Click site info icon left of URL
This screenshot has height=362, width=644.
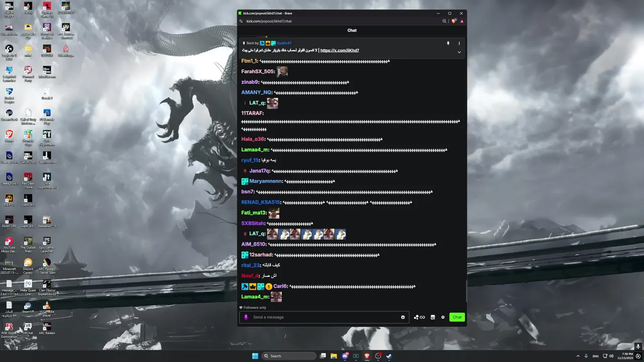[x=241, y=21]
